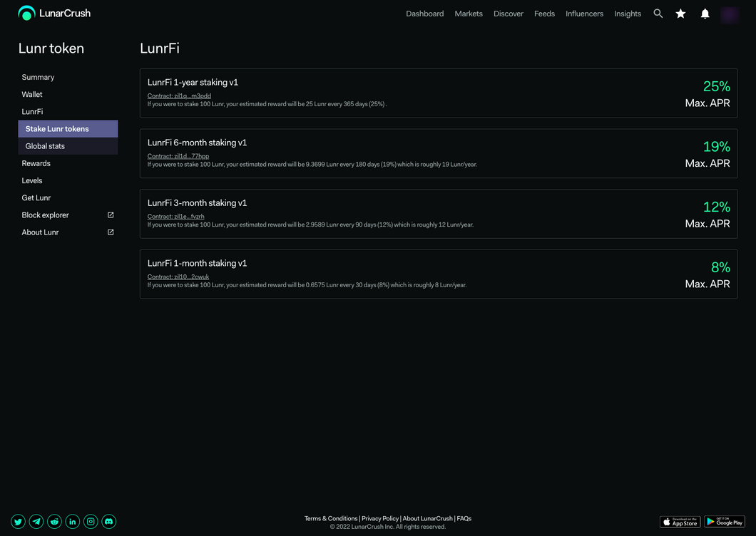756x536 pixels.
Task: Select Wallet in the sidebar
Action: (x=68, y=95)
